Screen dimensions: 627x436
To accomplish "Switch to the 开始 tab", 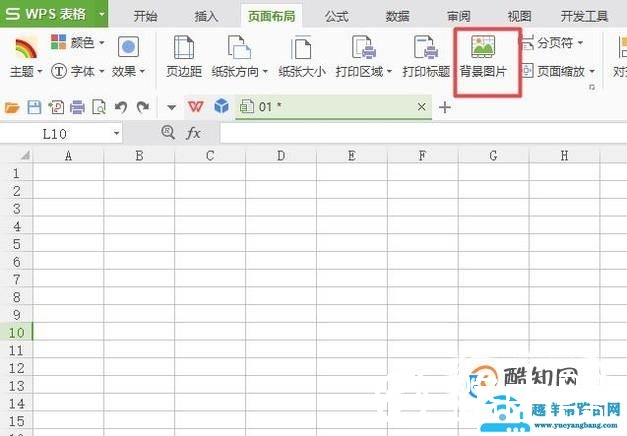I will [x=145, y=16].
